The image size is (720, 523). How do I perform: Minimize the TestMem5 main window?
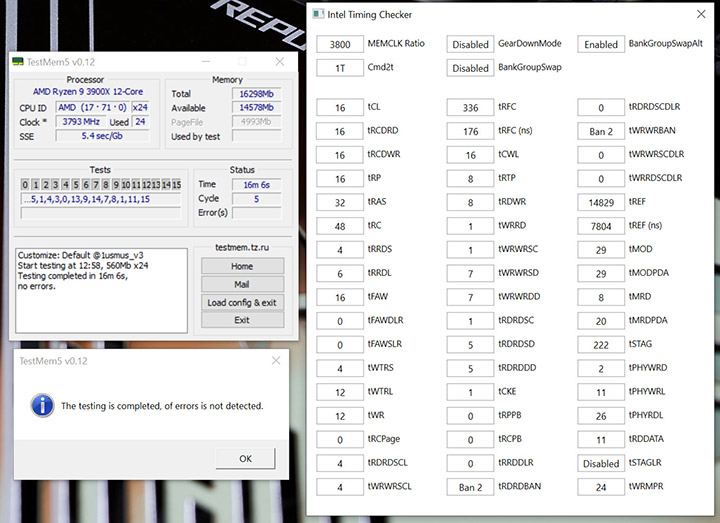pos(206,62)
